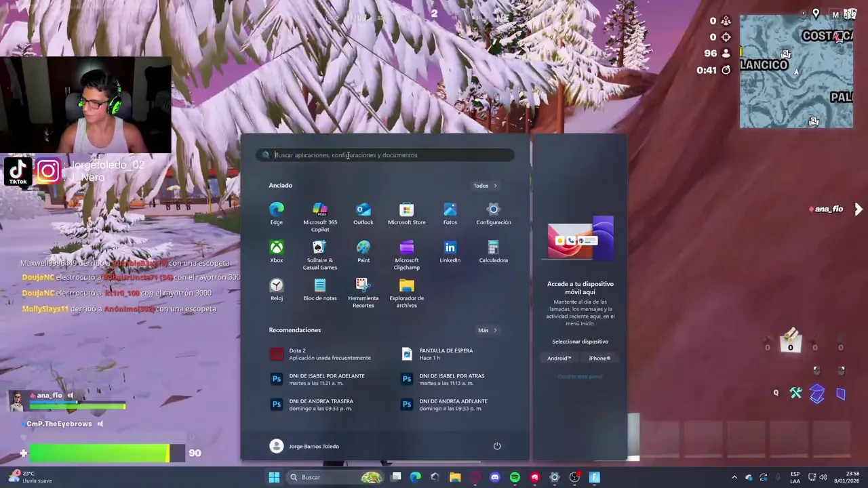
Task: Open DNI DE ISABEL POR ADELANTE file
Action: tap(320, 379)
